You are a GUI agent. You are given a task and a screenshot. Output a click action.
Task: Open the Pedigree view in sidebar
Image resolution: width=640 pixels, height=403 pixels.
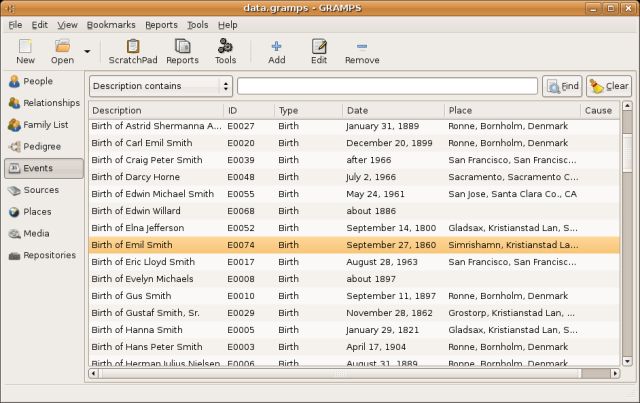point(43,146)
